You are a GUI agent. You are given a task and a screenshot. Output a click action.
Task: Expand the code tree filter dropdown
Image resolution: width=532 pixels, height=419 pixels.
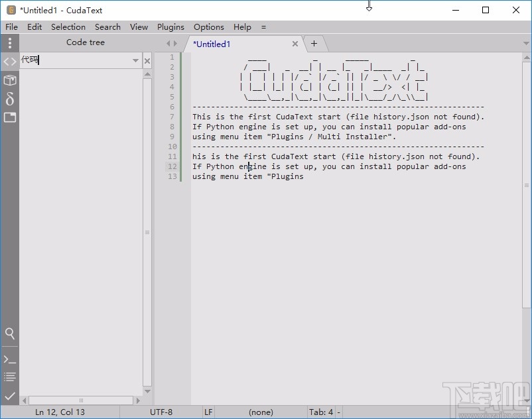pyautogui.click(x=135, y=61)
